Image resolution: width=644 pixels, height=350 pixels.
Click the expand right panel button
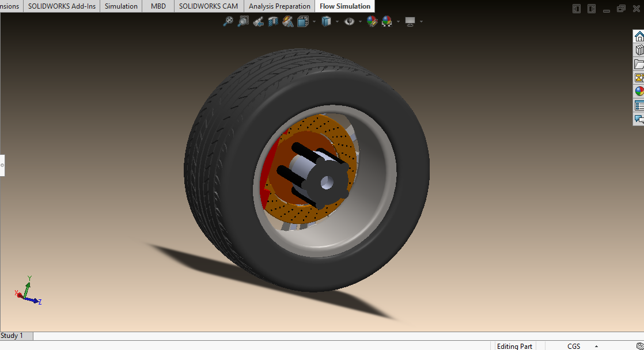(592, 9)
